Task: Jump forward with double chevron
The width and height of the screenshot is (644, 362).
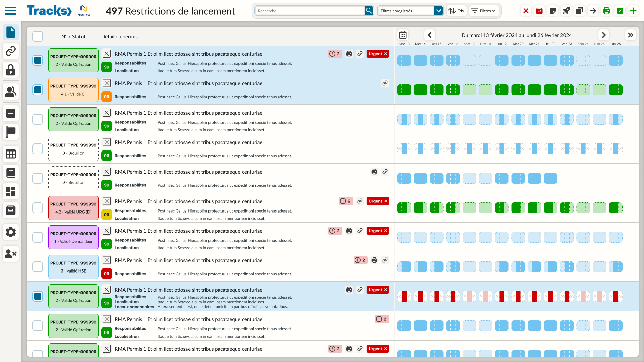Action: click(x=631, y=35)
